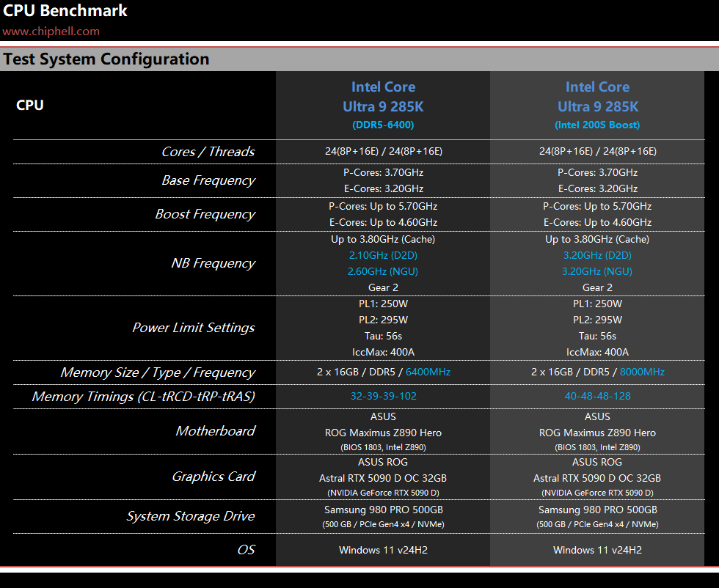Click IccMax: 400A in the 200S Boost column
Image resolution: width=719 pixels, height=588 pixels.
(597, 352)
